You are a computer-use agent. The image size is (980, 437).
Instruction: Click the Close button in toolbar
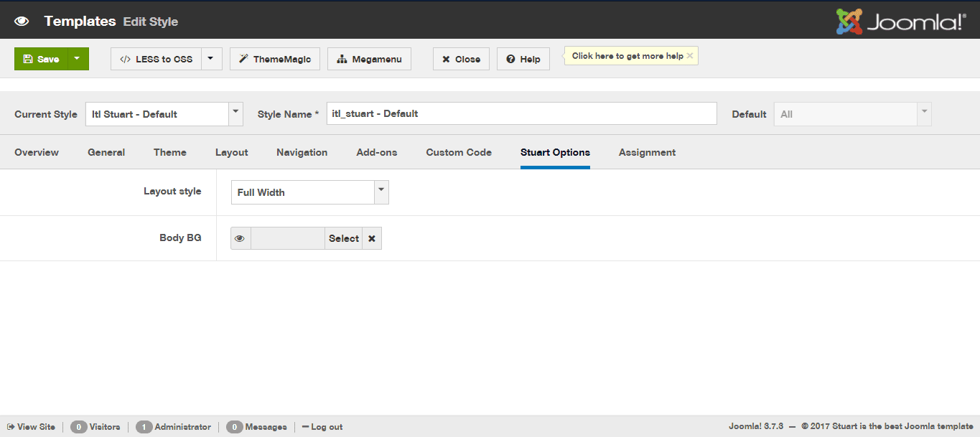click(x=461, y=59)
